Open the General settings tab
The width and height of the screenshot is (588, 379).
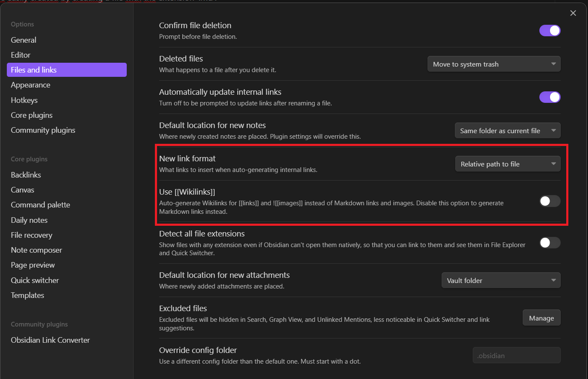point(23,40)
